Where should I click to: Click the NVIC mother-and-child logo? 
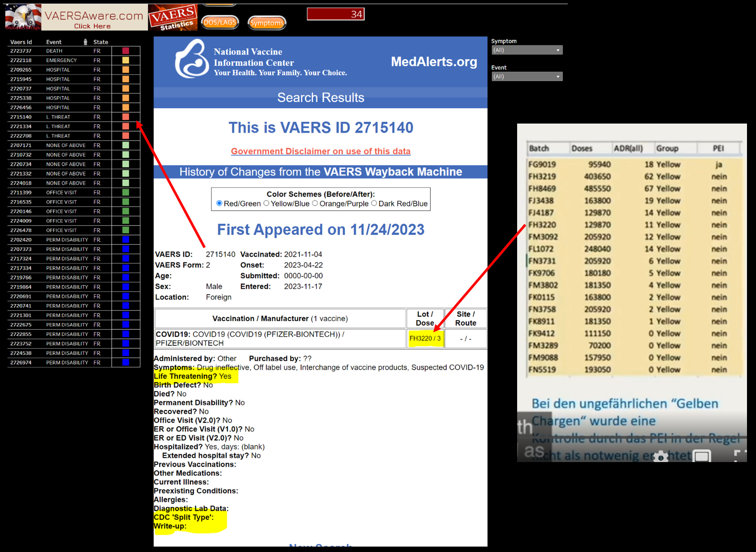coord(192,59)
